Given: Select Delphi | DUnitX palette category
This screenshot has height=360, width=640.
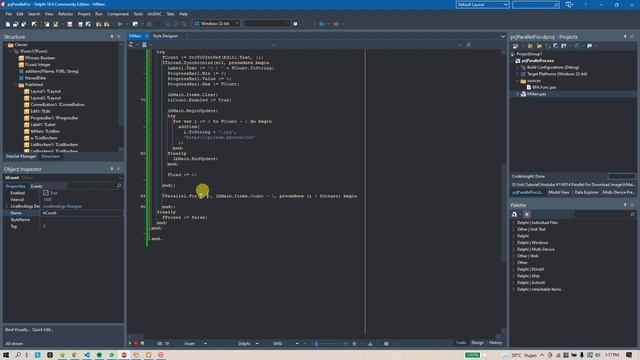Looking at the screenshot, I should coord(530,269).
